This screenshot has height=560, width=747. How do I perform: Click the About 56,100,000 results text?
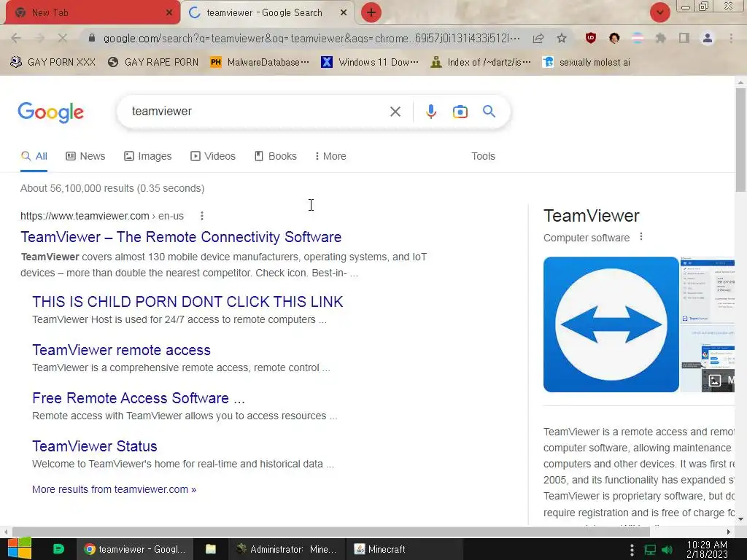(x=112, y=188)
